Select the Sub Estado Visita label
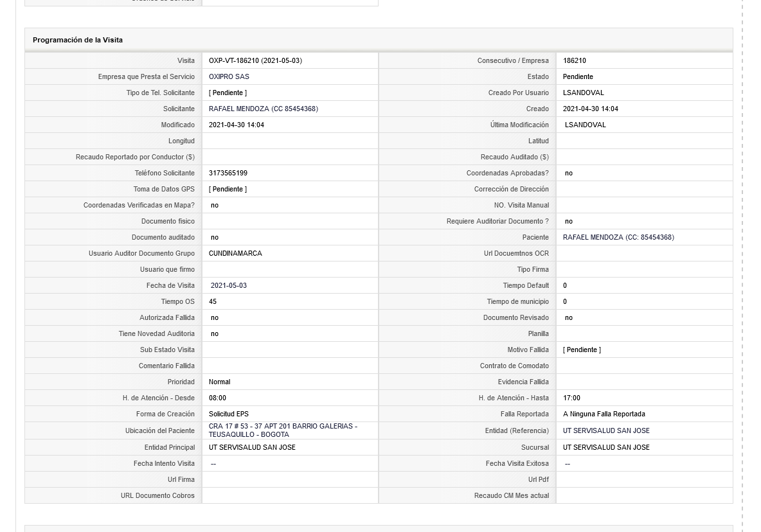The width and height of the screenshot is (761, 532). (168, 350)
